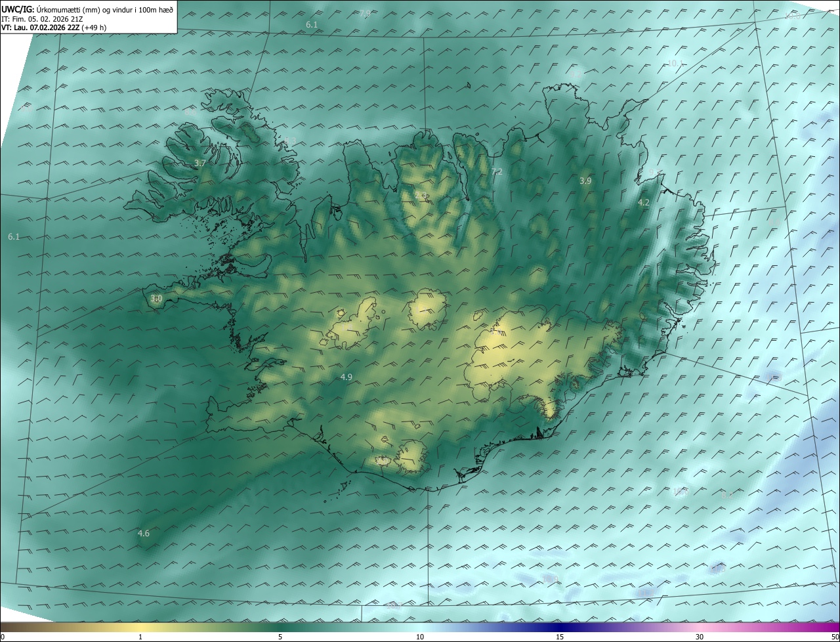Click the 'VT: Lau. 07.02.2026 22Z' valid time
Image resolution: width=840 pixels, height=642 pixels.
(39, 28)
